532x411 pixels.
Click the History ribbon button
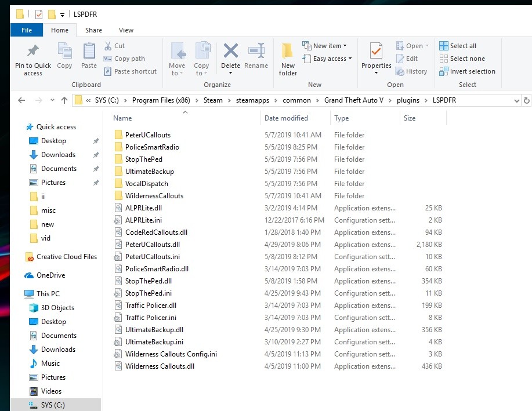point(411,71)
